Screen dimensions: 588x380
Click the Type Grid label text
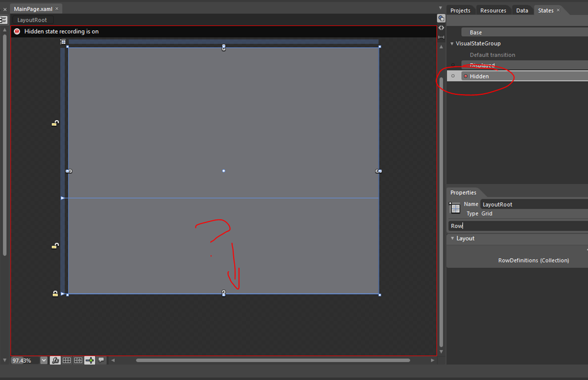[479, 213]
